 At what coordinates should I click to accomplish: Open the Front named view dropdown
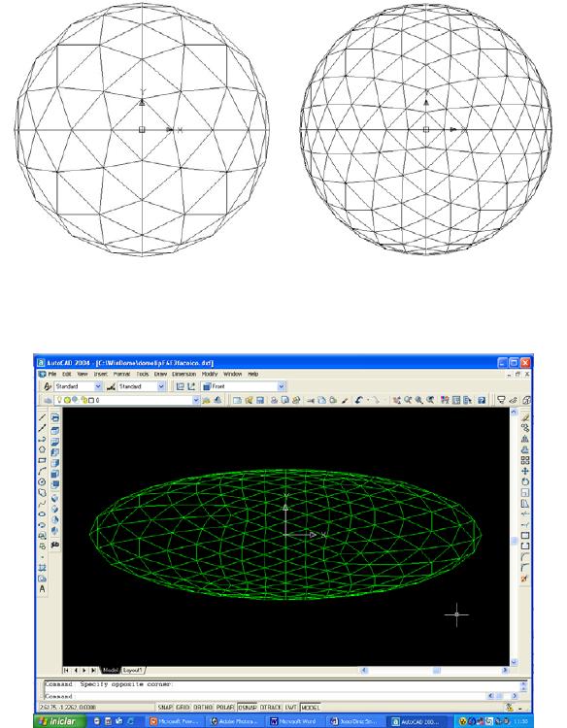click(282, 386)
